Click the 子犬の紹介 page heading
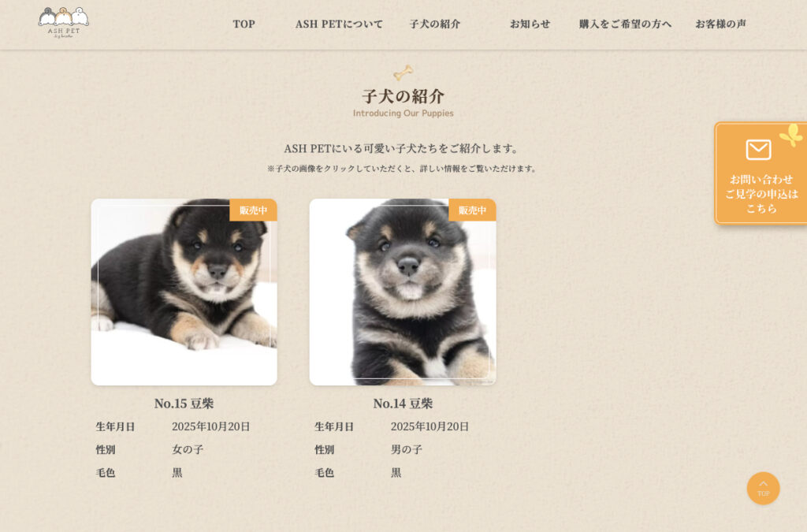 pyautogui.click(x=403, y=96)
